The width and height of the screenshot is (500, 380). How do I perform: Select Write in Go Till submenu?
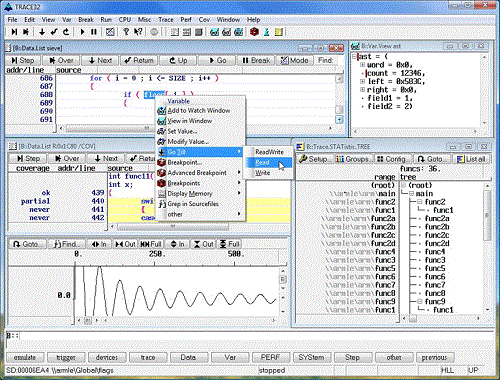point(269,173)
